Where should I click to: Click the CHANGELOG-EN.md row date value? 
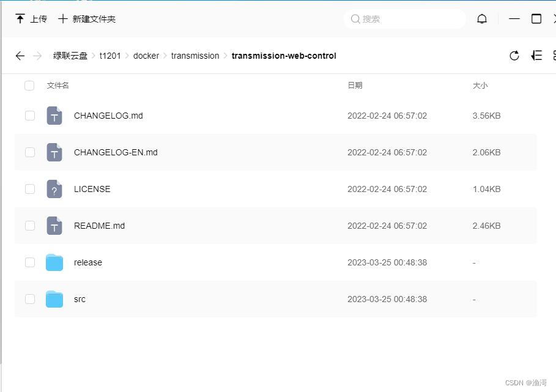387,152
